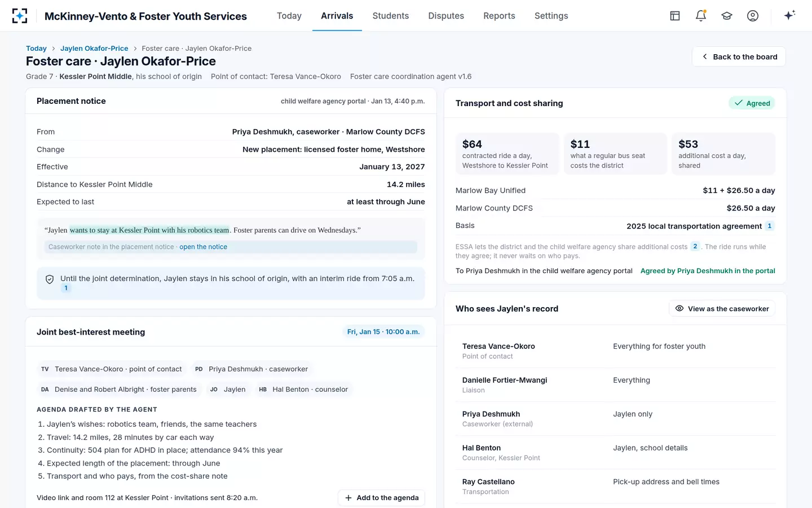
Task: Click the $53 additional cost card
Action: click(723, 154)
